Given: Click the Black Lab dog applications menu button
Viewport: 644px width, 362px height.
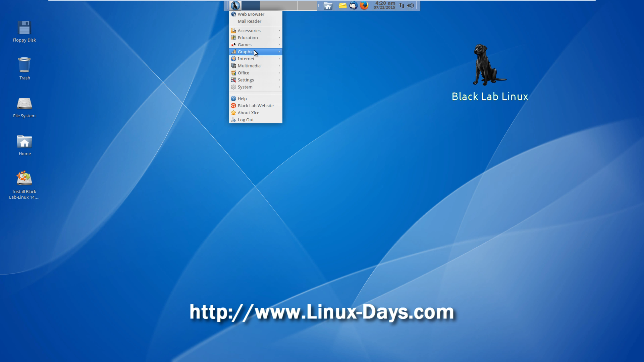Looking at the screenshot, I should 235,5.
